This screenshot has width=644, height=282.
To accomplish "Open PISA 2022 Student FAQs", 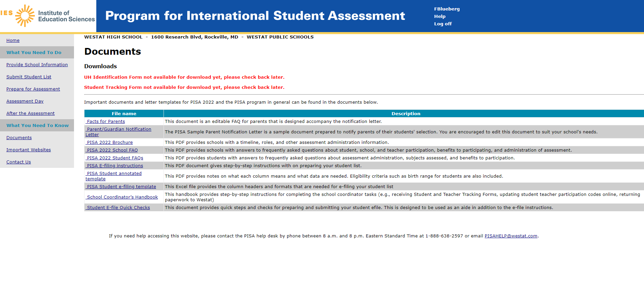I will point(115,158).
